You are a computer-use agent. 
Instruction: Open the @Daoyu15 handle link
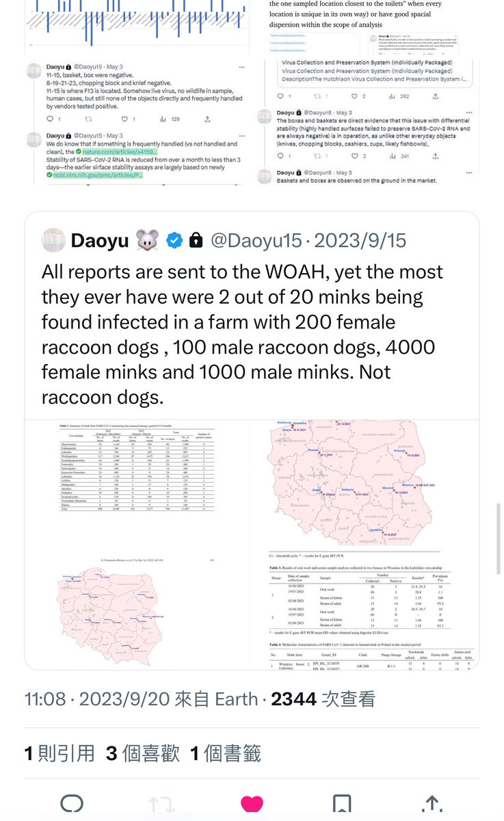point(257,240)
